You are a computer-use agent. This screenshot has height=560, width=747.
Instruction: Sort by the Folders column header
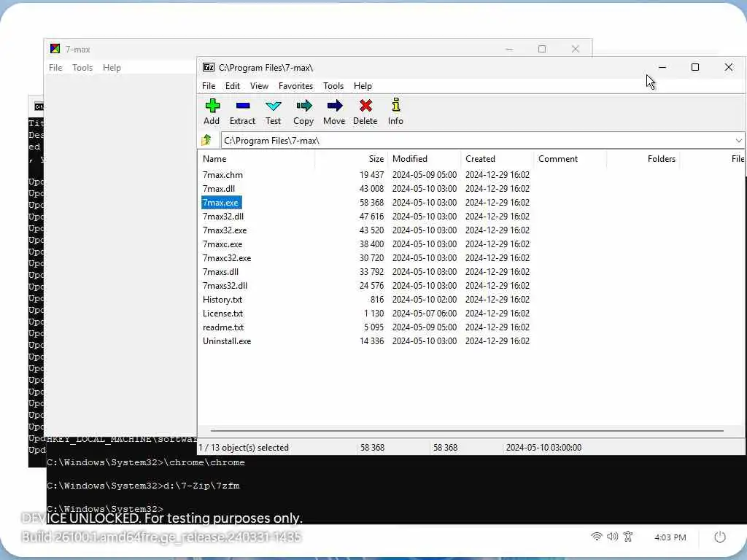click(x=643, y=159)
